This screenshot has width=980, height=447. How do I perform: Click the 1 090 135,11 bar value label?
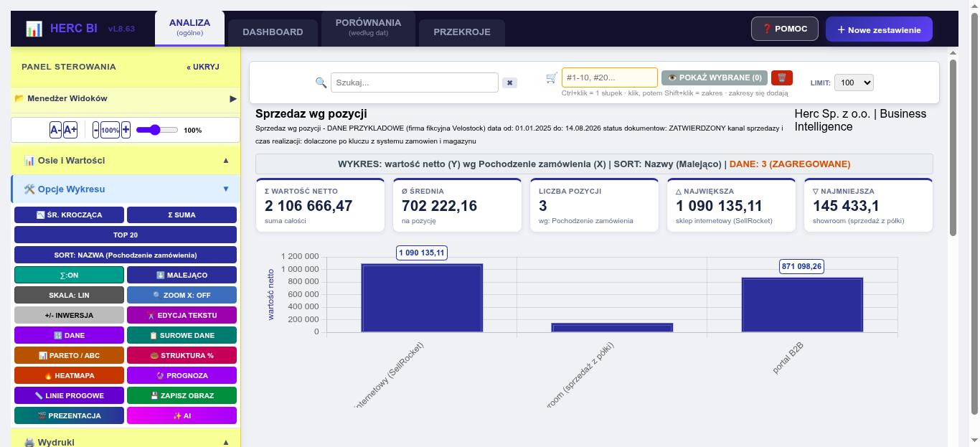coord(422,253)
